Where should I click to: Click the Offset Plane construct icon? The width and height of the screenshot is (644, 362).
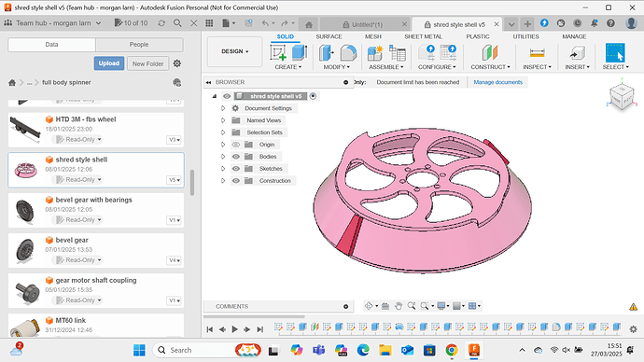[490, 53]
